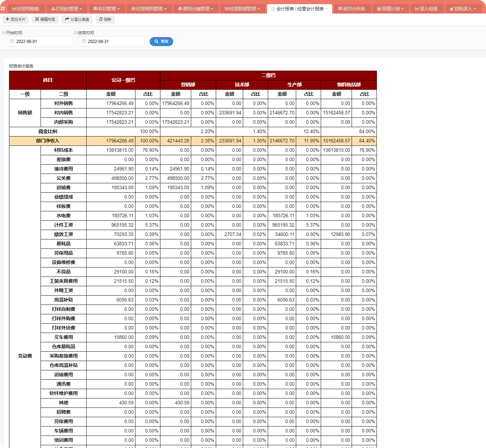Switch to the 差异分析表 tab
The image size is (486, 448).
click(x=352, y=9)
